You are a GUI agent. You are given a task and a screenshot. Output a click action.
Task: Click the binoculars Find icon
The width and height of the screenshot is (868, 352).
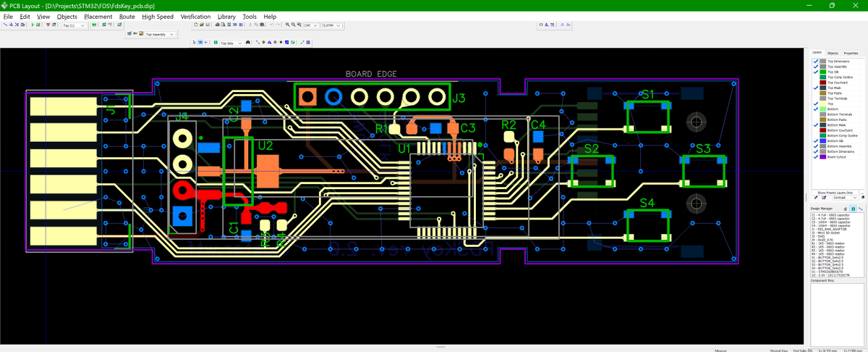(247, 43)
